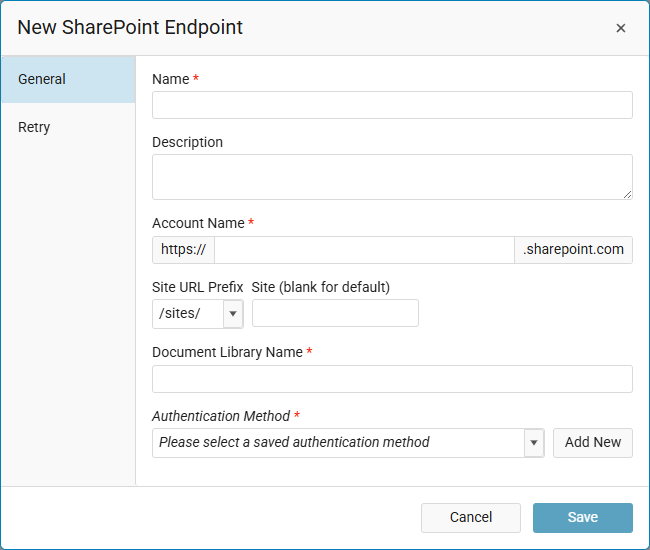Click the Description label
The width and height of the screenshot is (650, 550).
pos(187,142)
